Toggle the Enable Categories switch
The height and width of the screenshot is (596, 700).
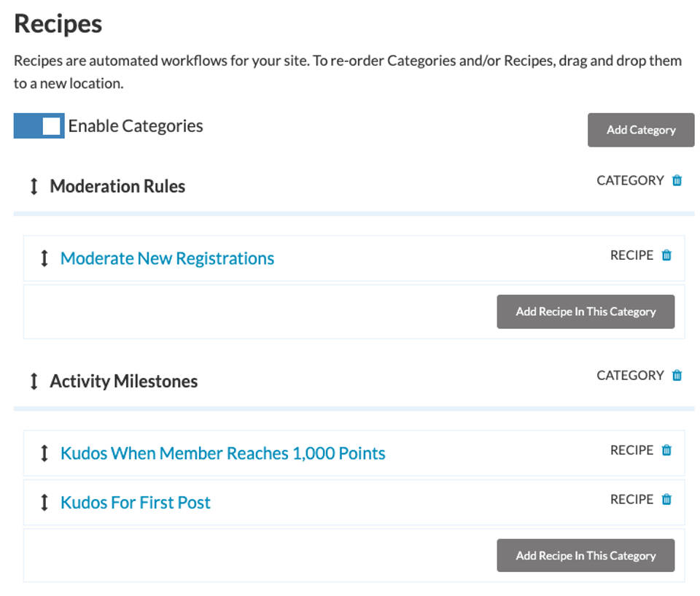tap(39, 125)
